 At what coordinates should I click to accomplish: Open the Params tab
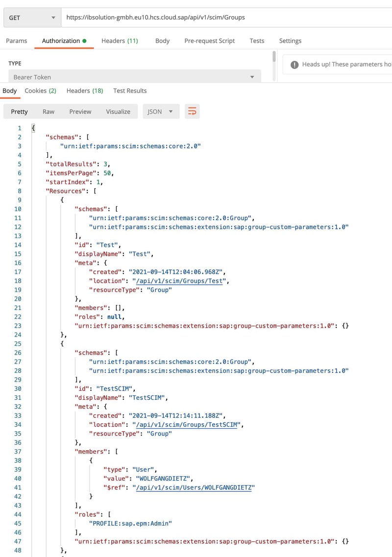click(x=16, y=41)
